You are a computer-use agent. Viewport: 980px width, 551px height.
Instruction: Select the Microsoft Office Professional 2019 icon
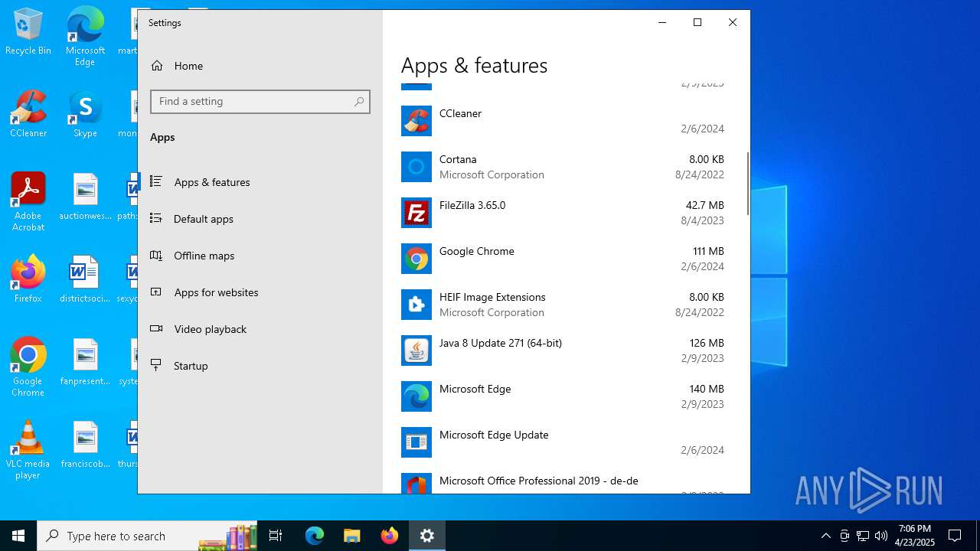pos(416,483)
